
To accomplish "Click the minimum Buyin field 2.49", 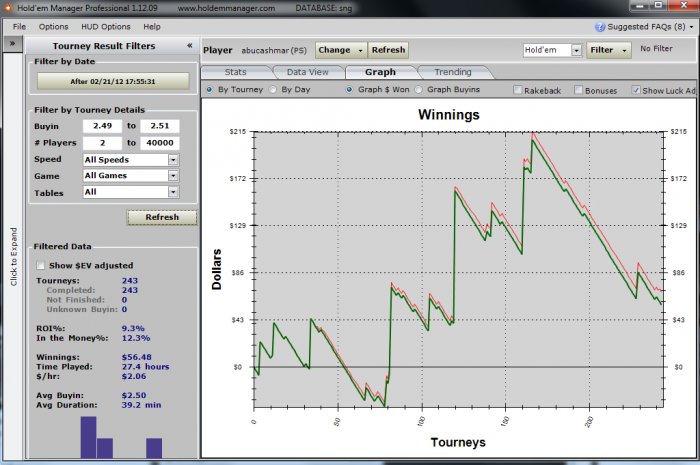I will [102, 126].
